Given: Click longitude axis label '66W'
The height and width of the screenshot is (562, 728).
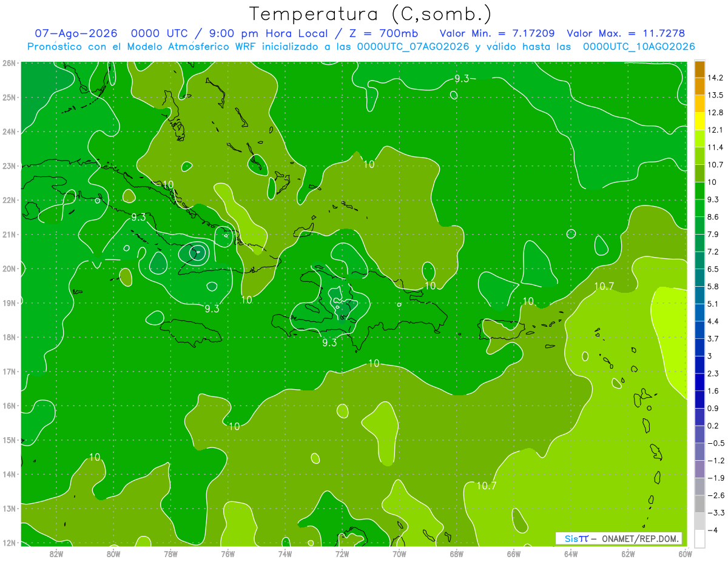Looking at the screenshot, I should click(x=514, y=554).
